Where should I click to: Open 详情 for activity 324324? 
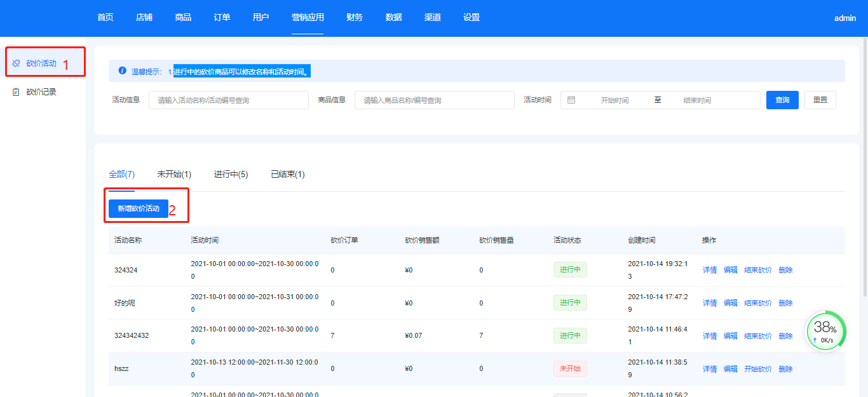(x=709, y=270)
